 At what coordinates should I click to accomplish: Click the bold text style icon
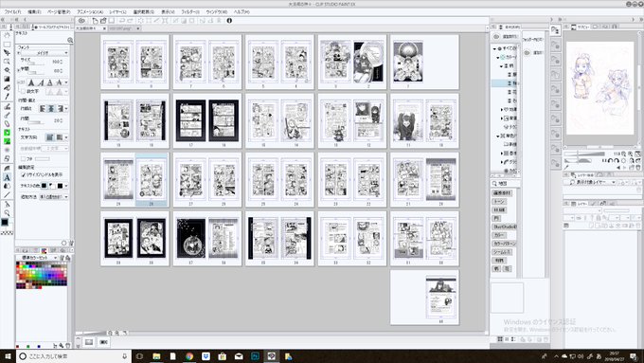(31, 82)
